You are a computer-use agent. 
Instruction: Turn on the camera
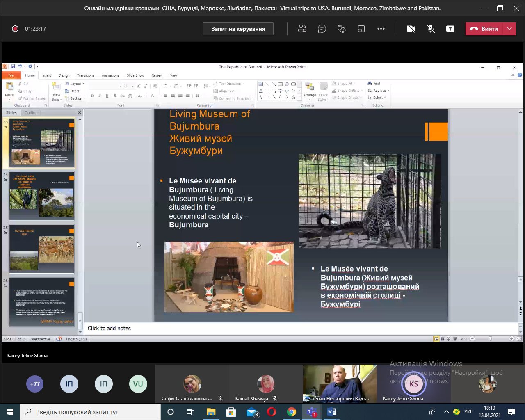411,29
